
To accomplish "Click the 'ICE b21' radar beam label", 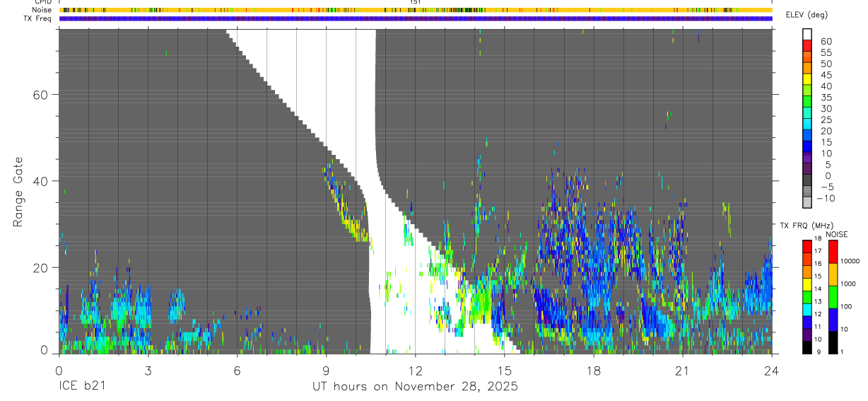I will (83, 387).
